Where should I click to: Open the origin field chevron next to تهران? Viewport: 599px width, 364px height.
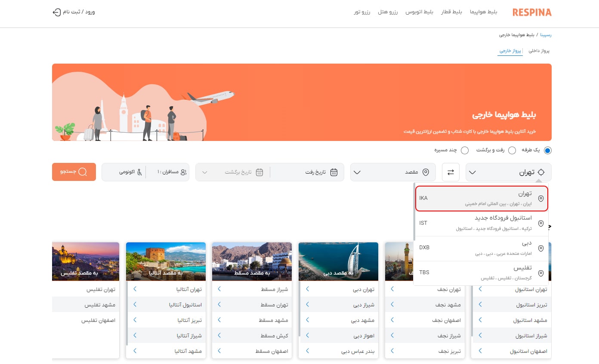pyautogui.click(x=472, y=172)
